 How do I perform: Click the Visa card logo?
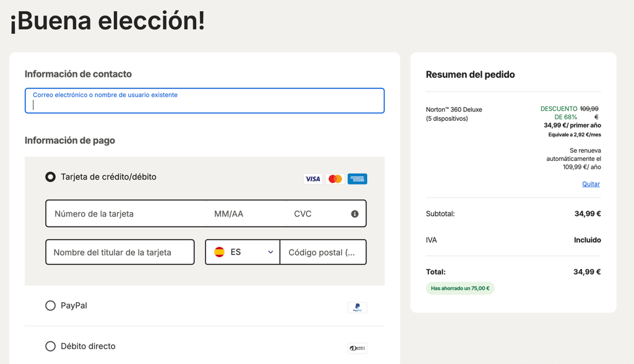pos(313,179)
